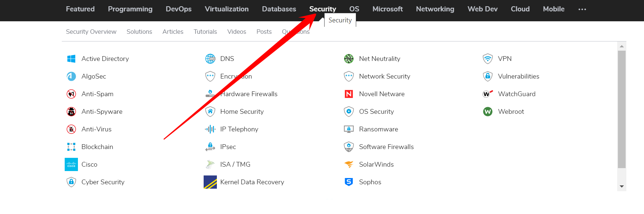Open the Networking menu tab
The image size is (644, 214).
(435, 9)
